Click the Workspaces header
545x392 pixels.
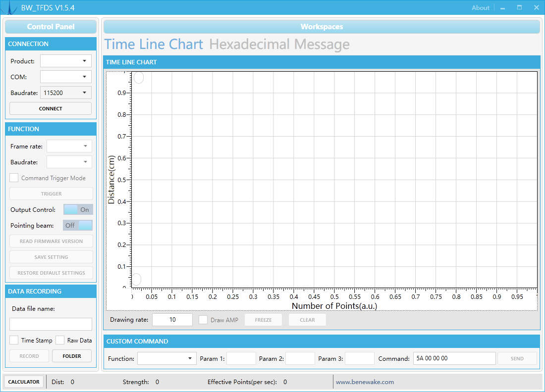click(322, 27)
